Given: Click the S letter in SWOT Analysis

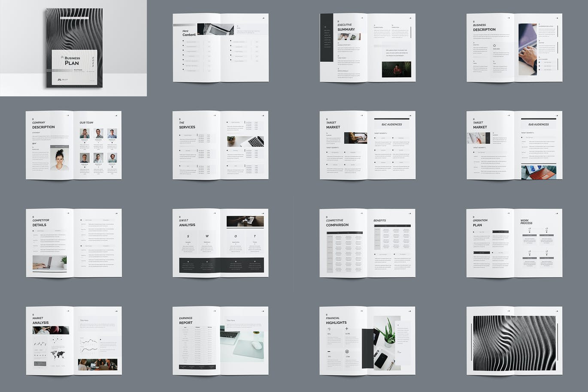Looking at the screenshot, I should (188, 236).
